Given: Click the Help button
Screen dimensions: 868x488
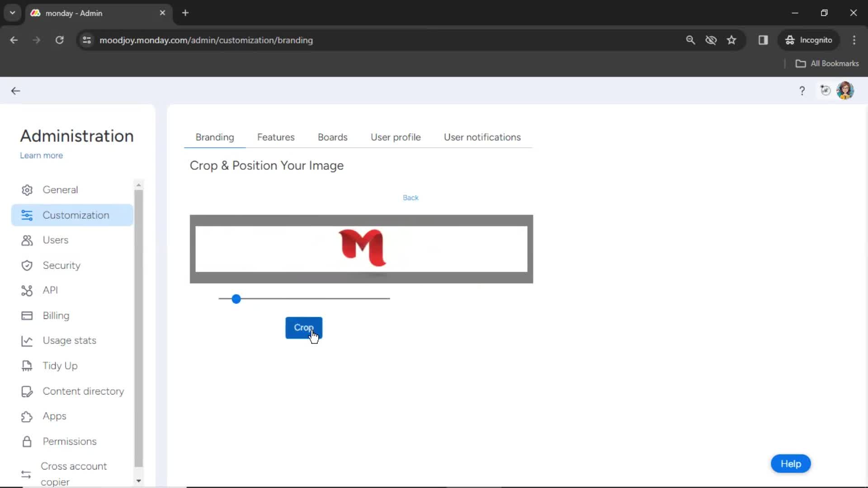Looking at the screenshot, I should point(791,464).
